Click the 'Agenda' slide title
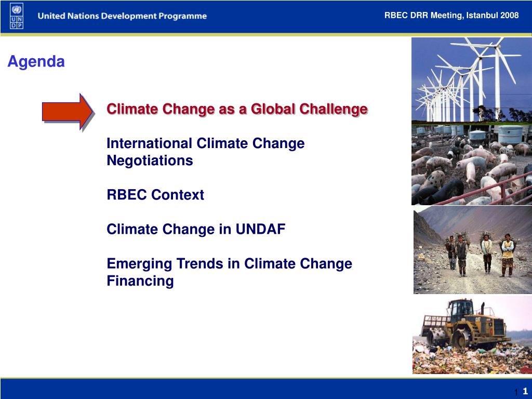Screen dimensions: 532x399 tap(36, 61)
